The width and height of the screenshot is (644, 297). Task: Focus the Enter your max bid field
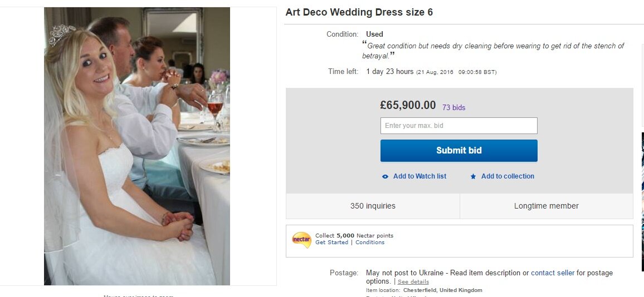click(458, 126)
